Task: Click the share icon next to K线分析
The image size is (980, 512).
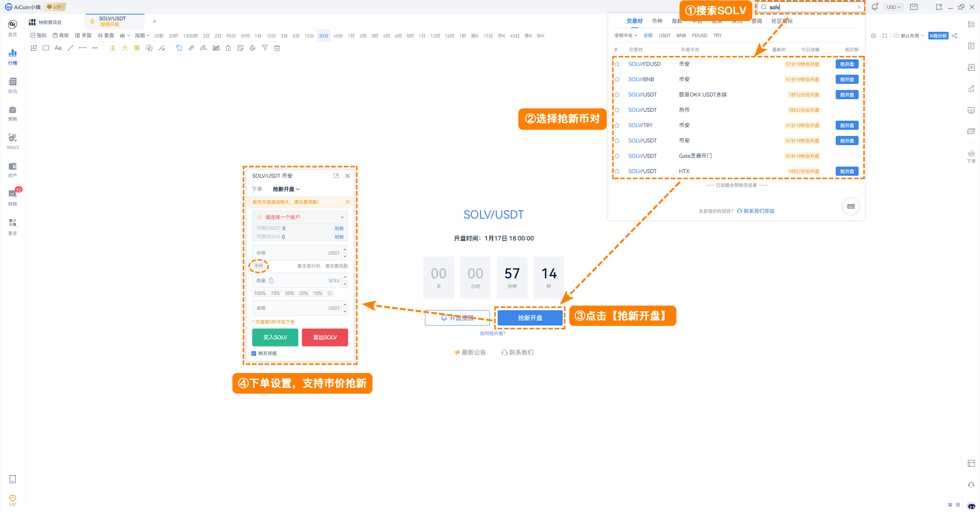Action: (x=955, y=36)
